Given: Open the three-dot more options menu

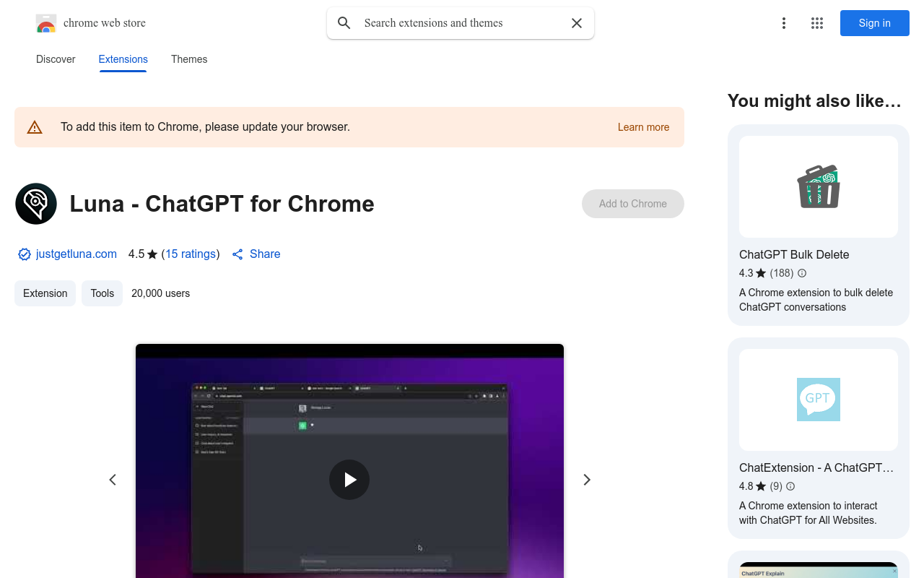Looking at the screenshot, I should pyautogui.click(x=783, y=23).
